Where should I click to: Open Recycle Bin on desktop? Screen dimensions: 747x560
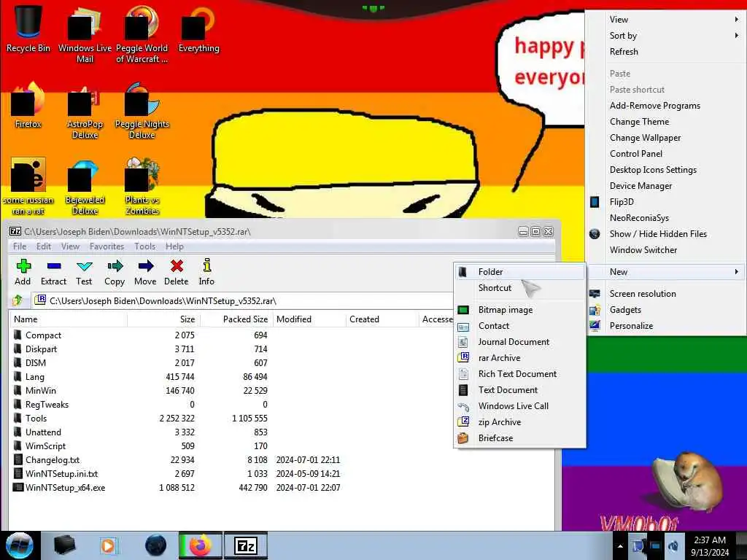pyautogui.click(x=28, y=27)
